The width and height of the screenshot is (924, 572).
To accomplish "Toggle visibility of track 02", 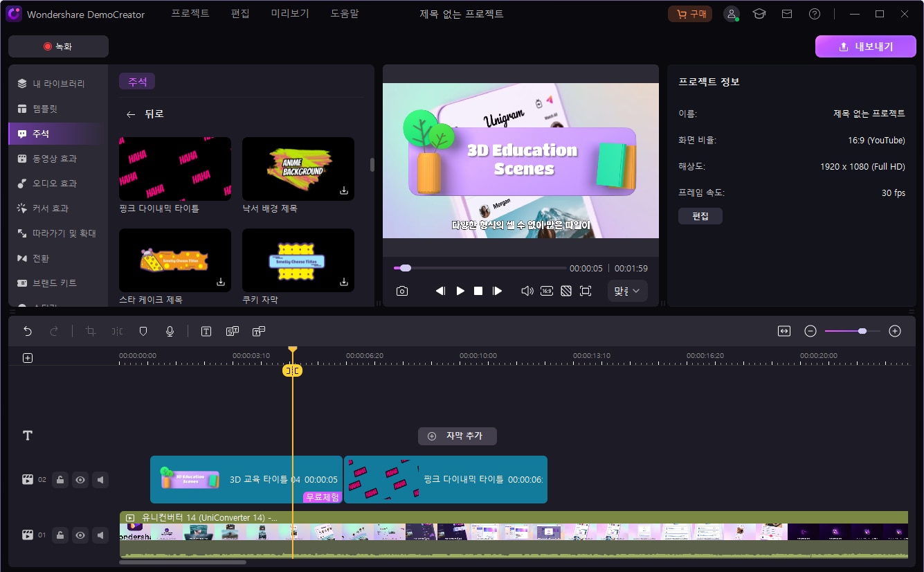I will 81,479.
